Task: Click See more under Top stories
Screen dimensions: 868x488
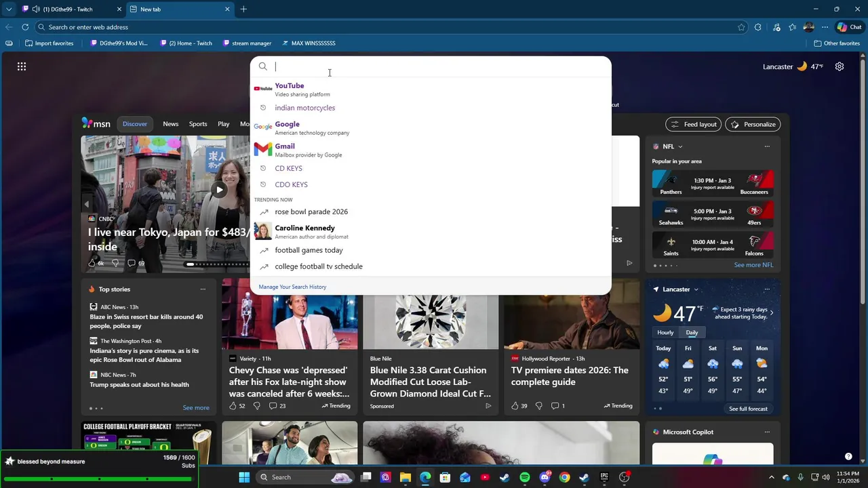Action: pyautogui.click(x=196, y=408)
